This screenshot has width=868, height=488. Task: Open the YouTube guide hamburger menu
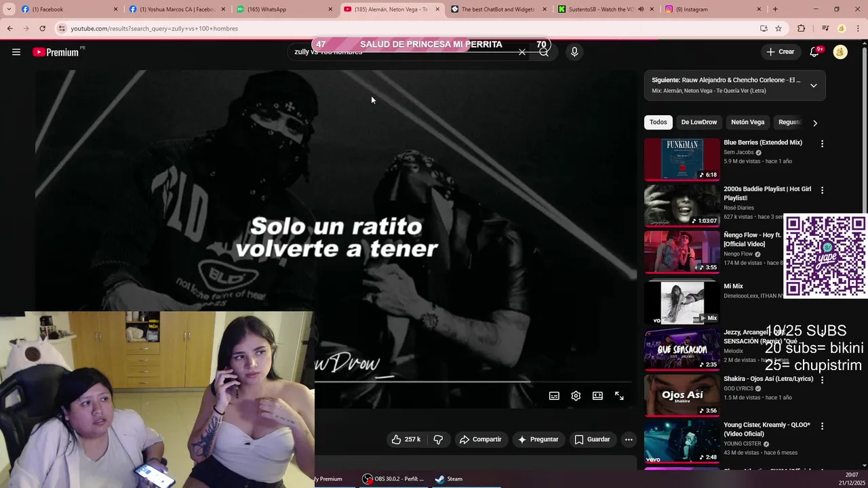coord(16,52)
